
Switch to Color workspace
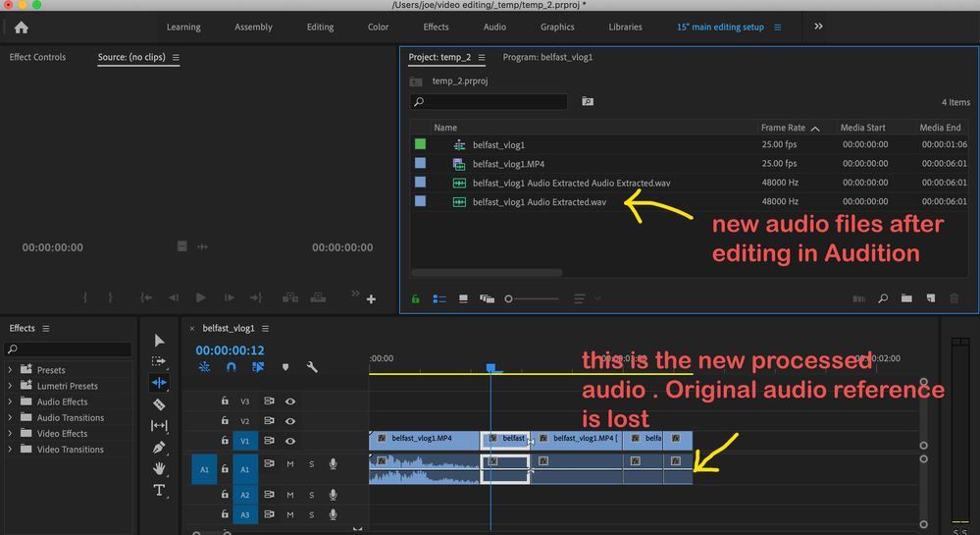tap(378, 27)
